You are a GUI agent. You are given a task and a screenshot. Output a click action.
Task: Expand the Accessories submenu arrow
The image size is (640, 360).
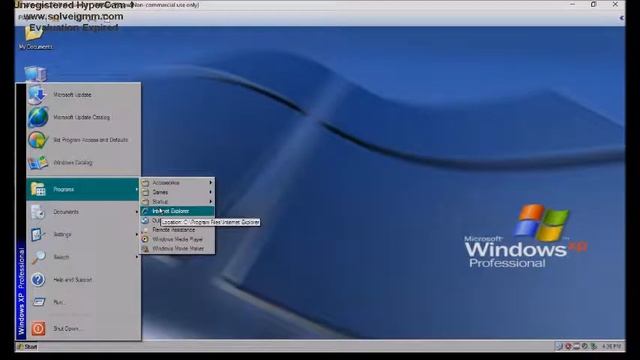coord(211,183)
